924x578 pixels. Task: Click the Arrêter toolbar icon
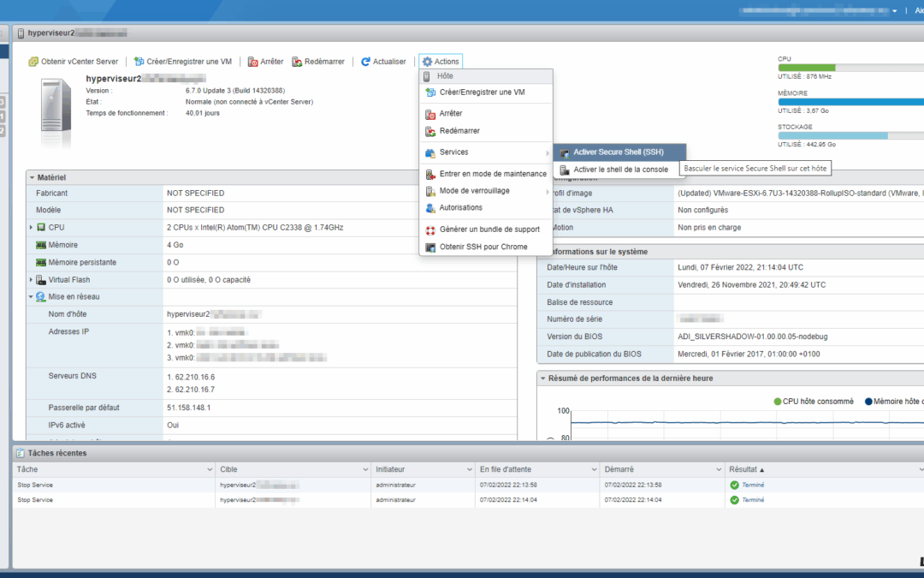click(252, 62)
